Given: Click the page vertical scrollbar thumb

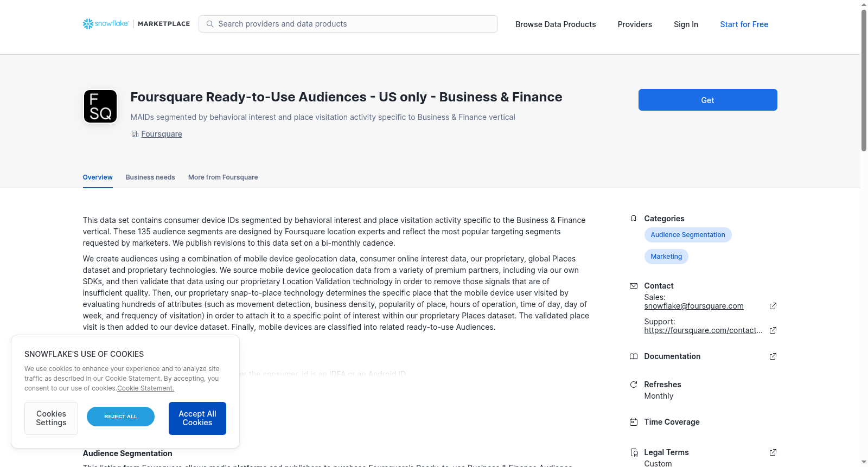Looking at the screenshot, I should 864,80.
